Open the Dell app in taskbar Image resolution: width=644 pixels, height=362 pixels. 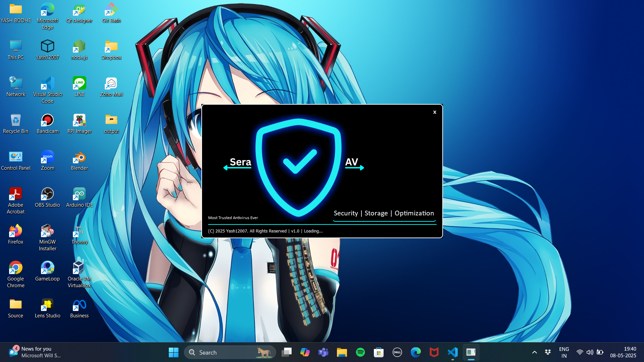coord(397,352)
